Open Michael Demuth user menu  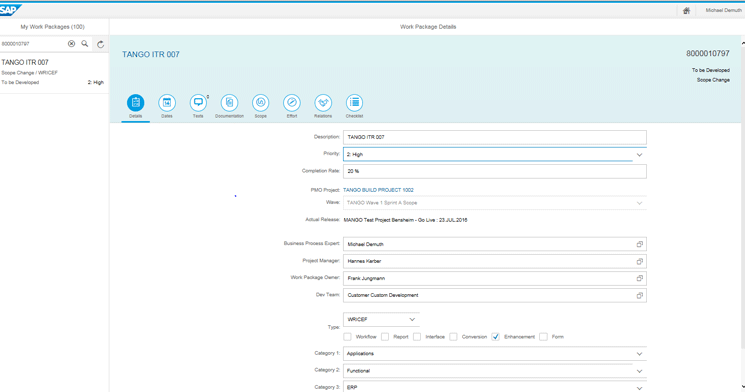click(x=723, y=10)
